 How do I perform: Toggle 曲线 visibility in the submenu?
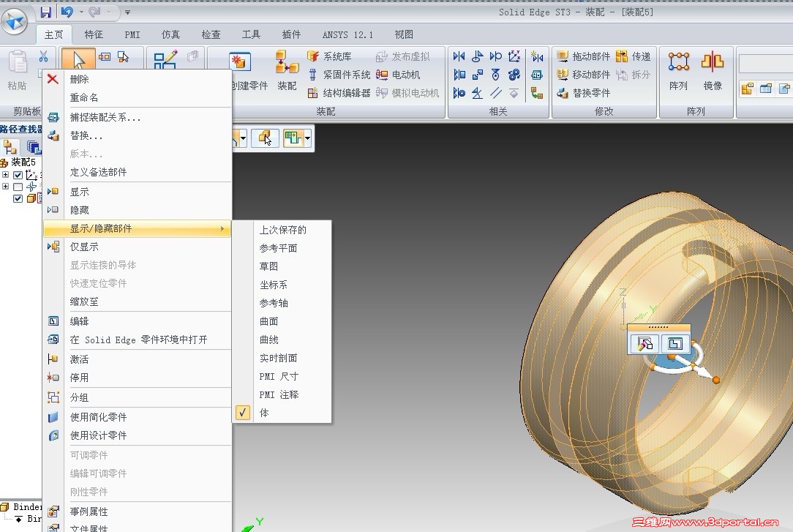282,340
